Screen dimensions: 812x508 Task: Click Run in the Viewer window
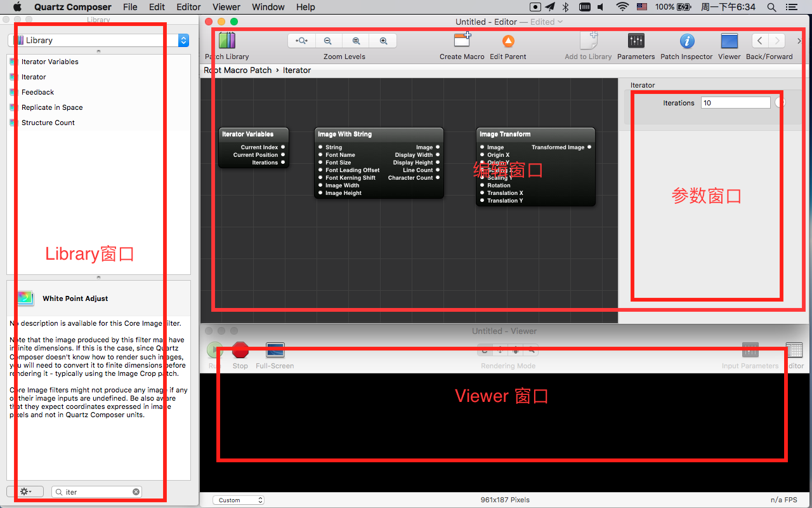(215, 350)
